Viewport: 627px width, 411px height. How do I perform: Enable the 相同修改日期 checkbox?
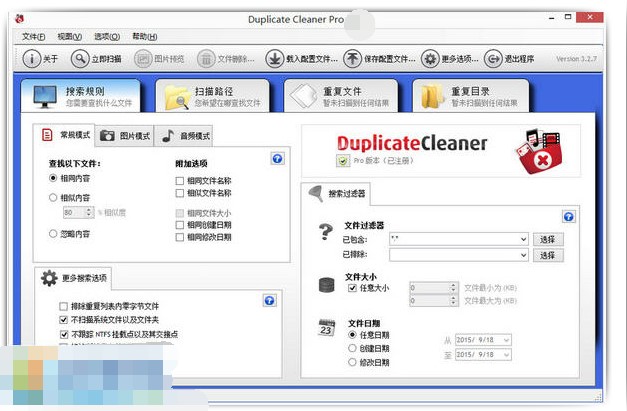pyautogui.click(x=180, y=237)
